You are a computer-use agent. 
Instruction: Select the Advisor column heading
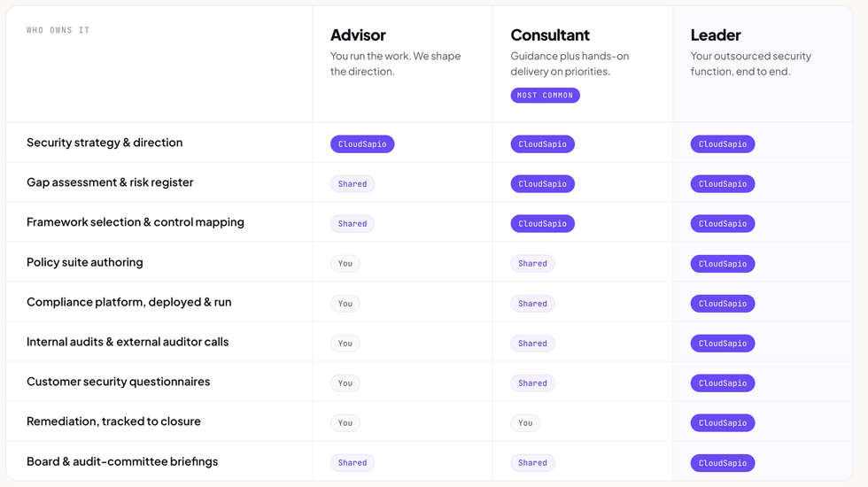358,35
